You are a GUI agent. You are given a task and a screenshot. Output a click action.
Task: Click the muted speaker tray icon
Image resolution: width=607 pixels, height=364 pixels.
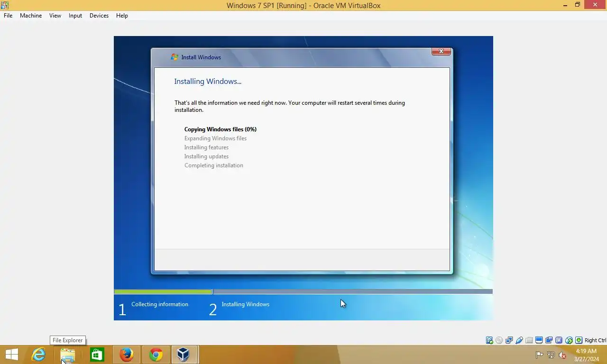[563, 355]
